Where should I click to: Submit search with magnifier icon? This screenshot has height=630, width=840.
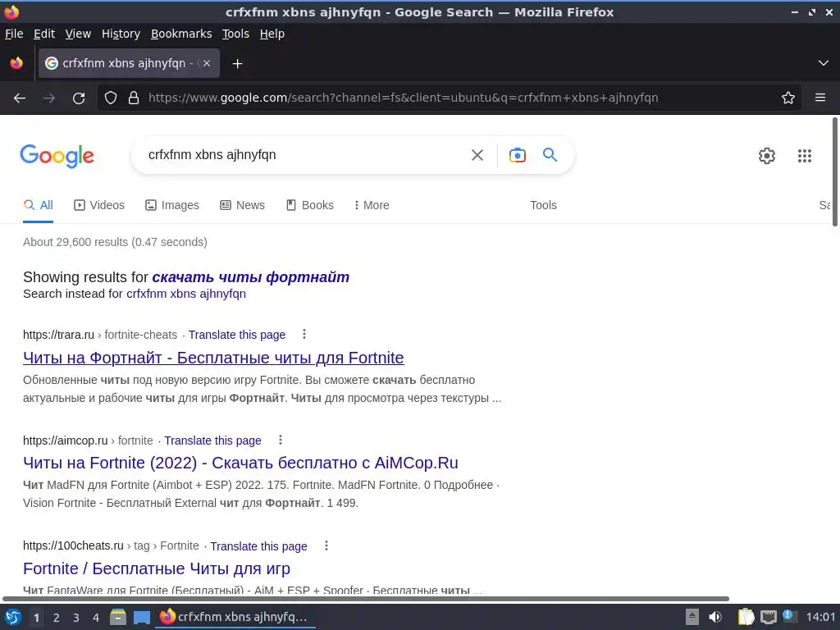(550, 155)
